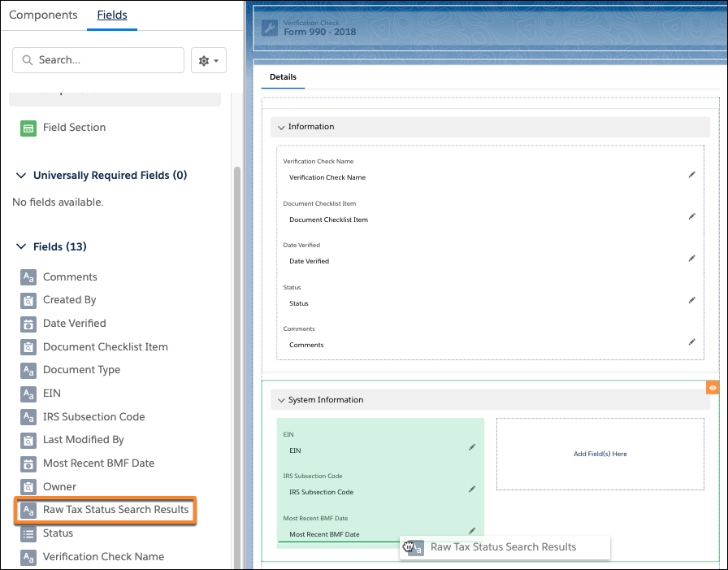This screenshot has width=728, height=570.
Task: Click the Verification Check Name value on canvas
Action: pyautogui.click(x=327, y=177)
